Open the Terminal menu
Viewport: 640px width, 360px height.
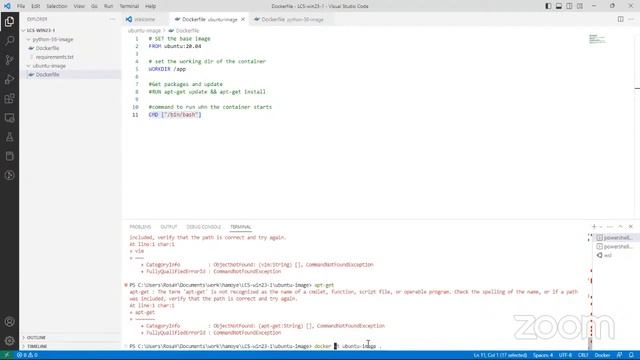point(129,6)
